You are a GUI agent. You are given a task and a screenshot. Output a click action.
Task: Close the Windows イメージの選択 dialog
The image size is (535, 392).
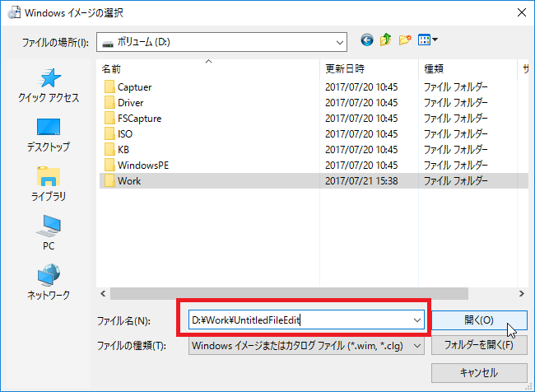(x=521, y=12)
